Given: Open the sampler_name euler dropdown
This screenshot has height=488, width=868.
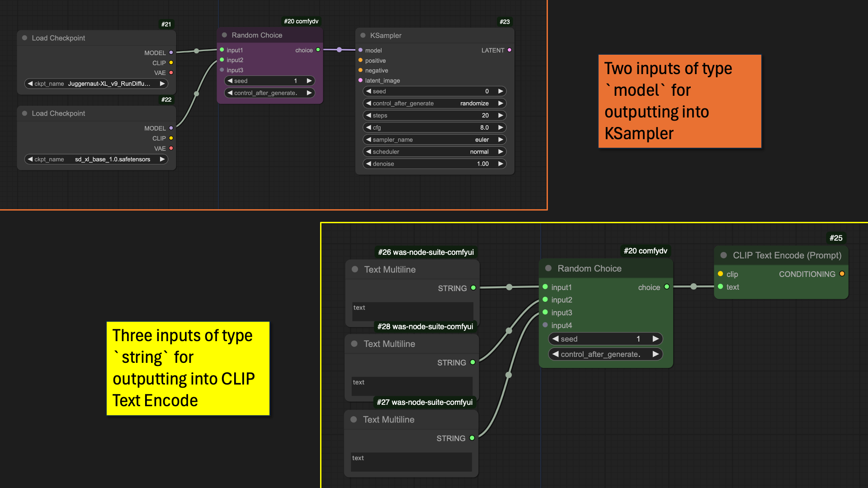Looking at the screenshot, I should tap(434, 140).
